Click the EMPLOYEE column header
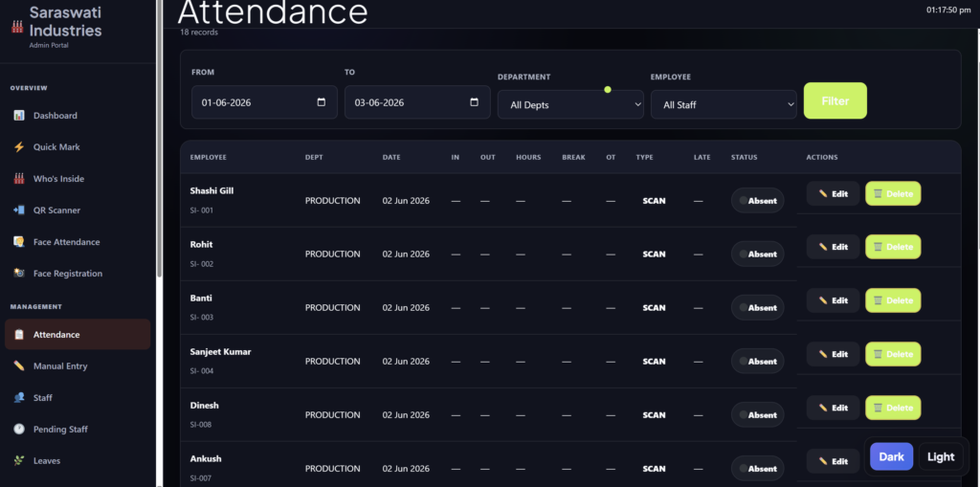This screenshot has width=980, height=487. (x=208, y=158)
